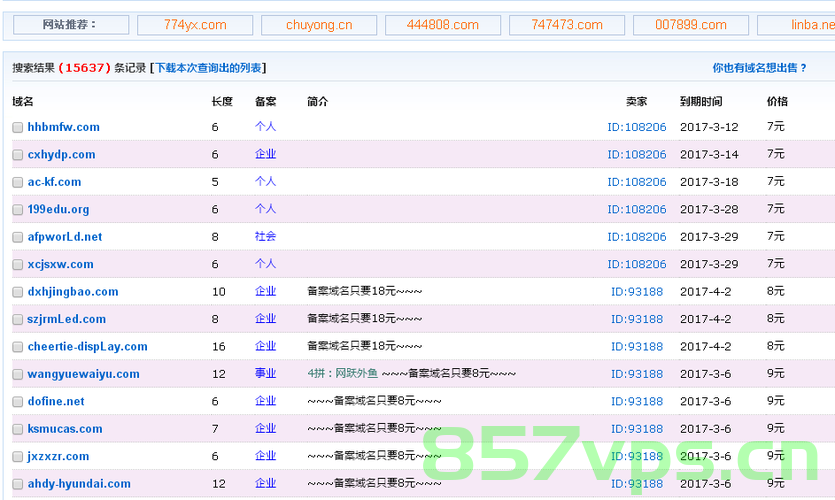Toggle the dxhjingbao.com checkbox
This screenshot has height=500, width=835.
(x=18, y=292)
